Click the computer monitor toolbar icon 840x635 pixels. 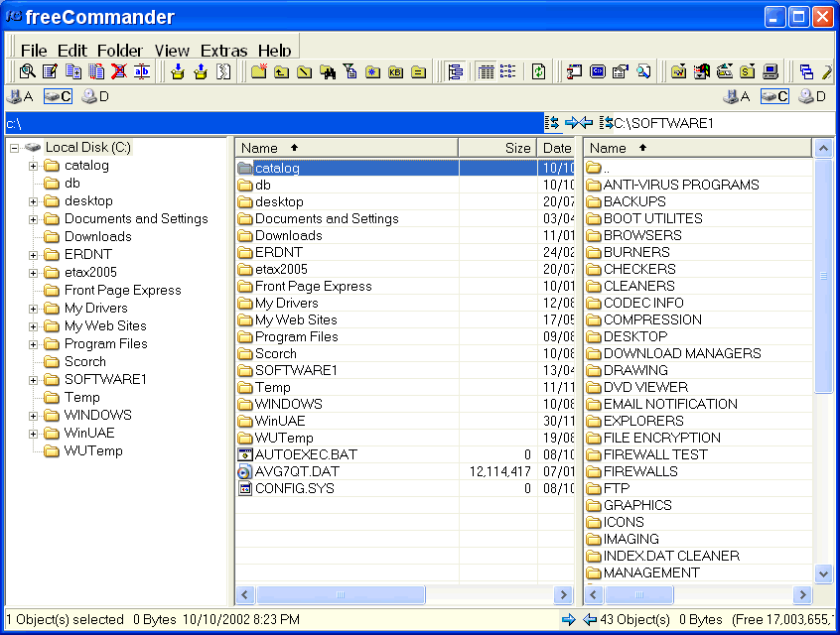[770, 71]
